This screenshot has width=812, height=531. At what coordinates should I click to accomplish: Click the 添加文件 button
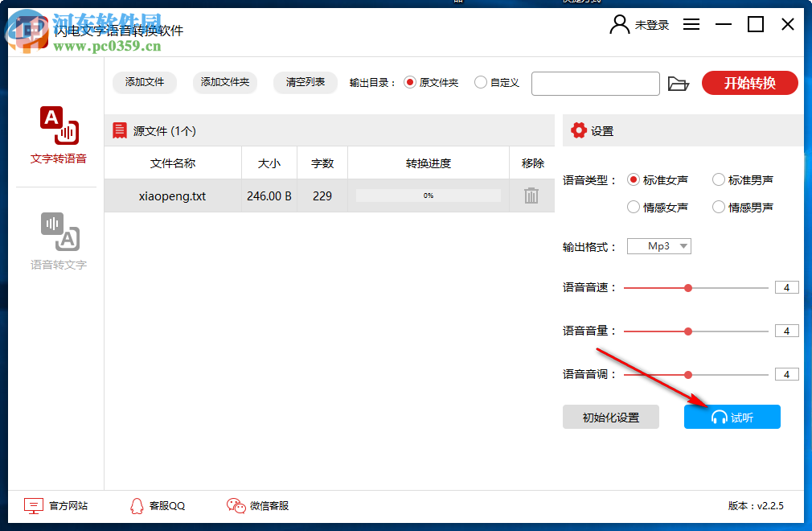(x=145, y=82)
